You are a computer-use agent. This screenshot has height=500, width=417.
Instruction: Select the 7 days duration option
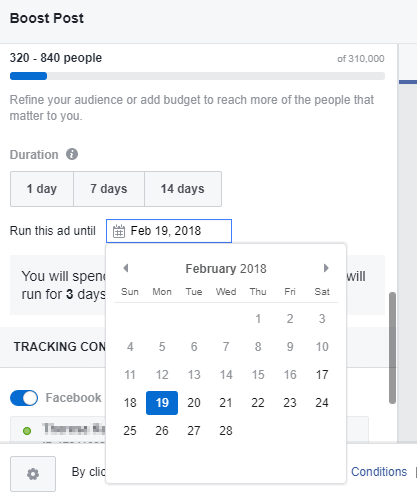109,189
